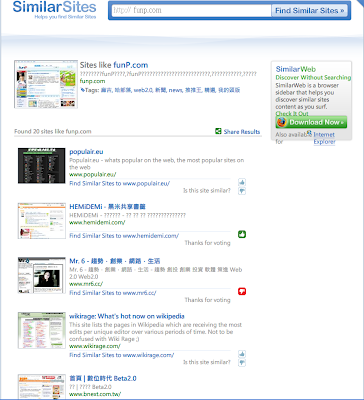Select Find Similar Sites to www.hemidemi.com
This screenshot has height=400, width=364.
[x=124, y=236]
